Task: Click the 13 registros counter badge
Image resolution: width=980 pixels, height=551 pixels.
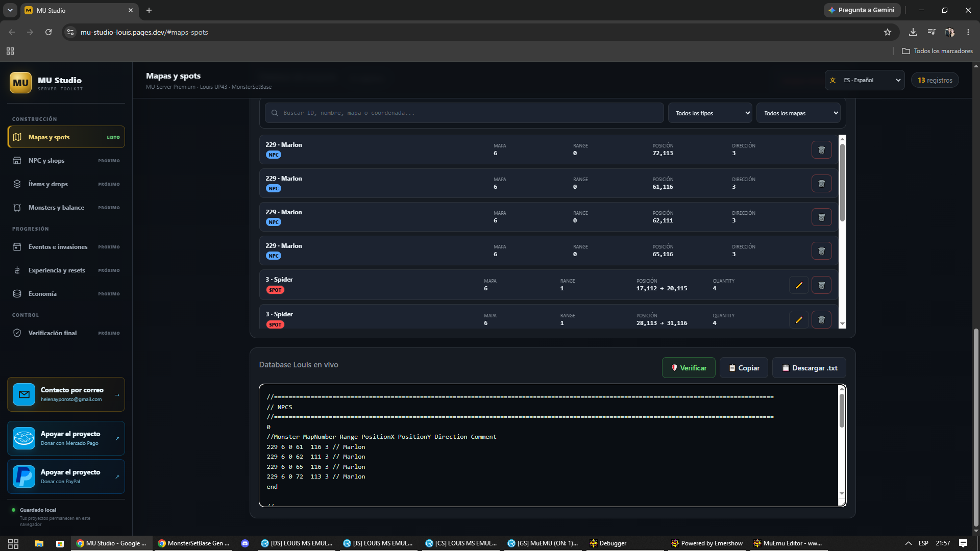Action: [935, 80]
